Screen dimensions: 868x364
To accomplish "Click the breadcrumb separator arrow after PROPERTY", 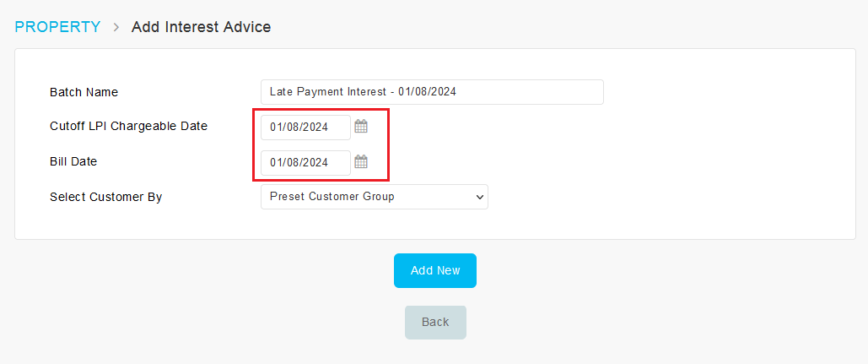I will tap(116, 27).
